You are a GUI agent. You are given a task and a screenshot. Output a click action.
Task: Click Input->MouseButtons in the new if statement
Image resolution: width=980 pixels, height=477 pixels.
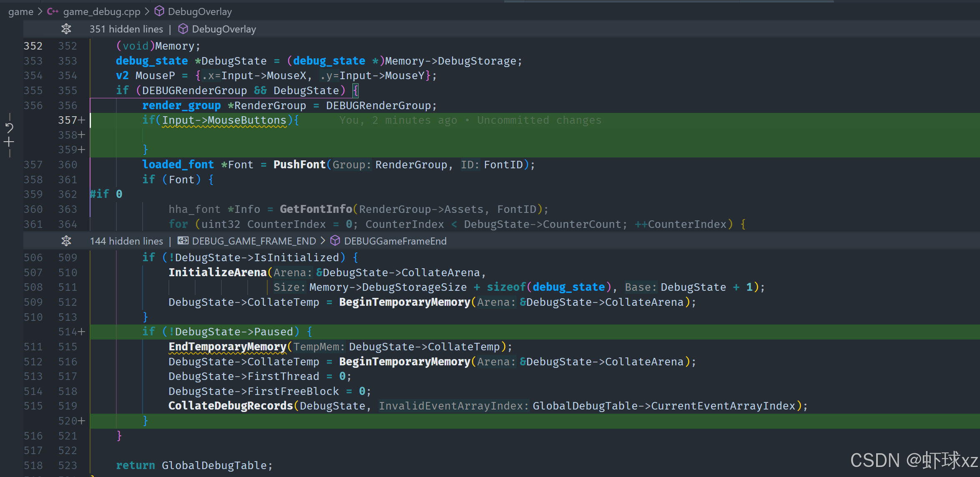click(224, 120)
